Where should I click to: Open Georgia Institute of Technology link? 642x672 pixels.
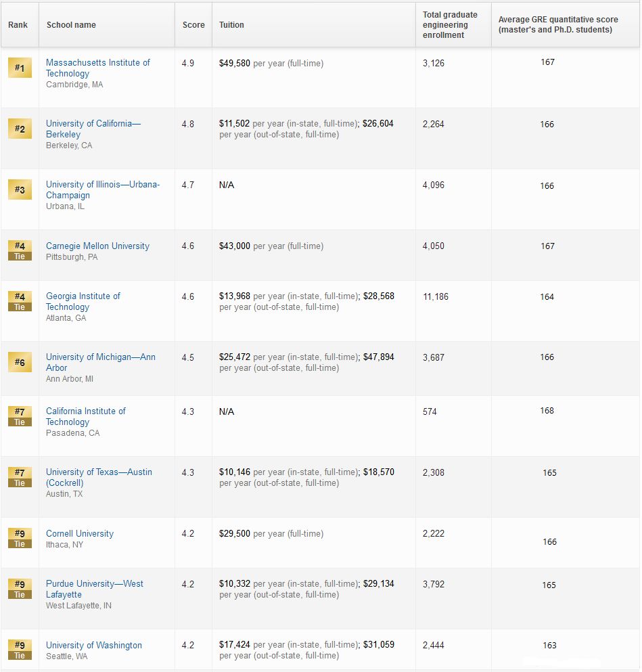click(83, 301)
